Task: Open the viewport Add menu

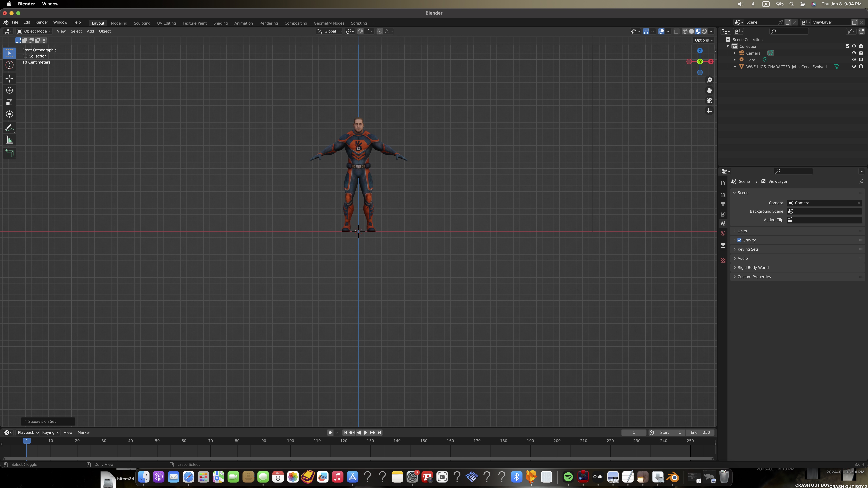Action: 90,31
